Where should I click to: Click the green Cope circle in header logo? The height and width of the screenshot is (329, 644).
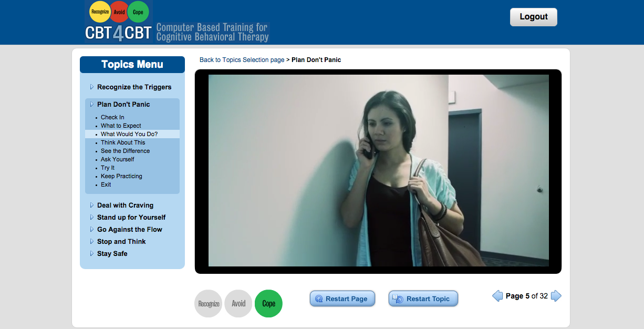138,12
